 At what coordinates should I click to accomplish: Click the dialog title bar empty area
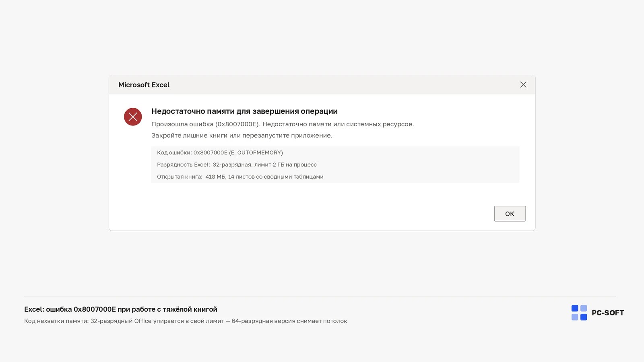(342, 85)
